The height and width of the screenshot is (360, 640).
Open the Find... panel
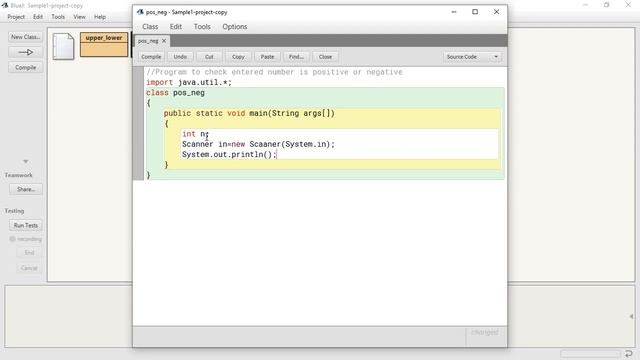point(296,57)
